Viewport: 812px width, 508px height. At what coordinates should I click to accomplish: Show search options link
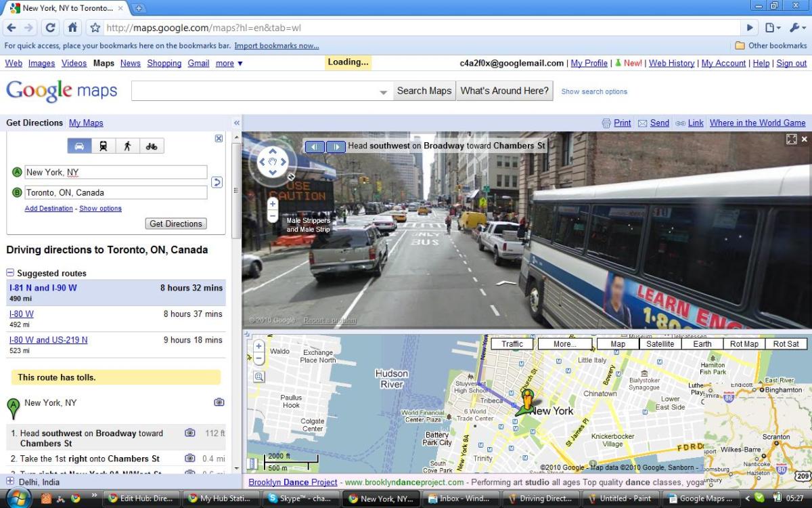(594, 91)
